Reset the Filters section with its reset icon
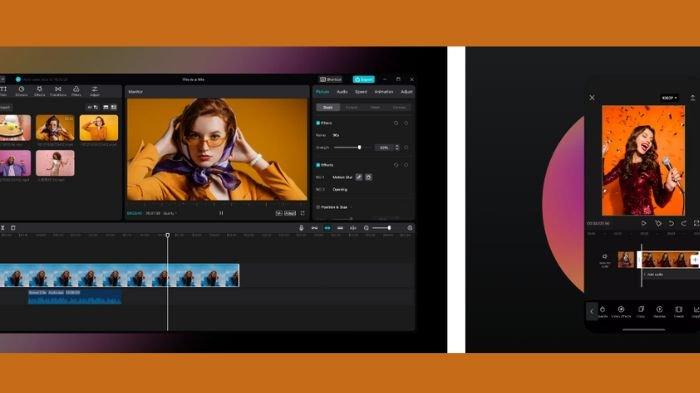 (x=396, y=123)
